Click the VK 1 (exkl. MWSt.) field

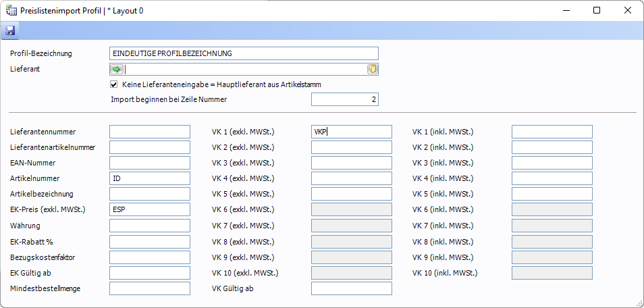351,132
